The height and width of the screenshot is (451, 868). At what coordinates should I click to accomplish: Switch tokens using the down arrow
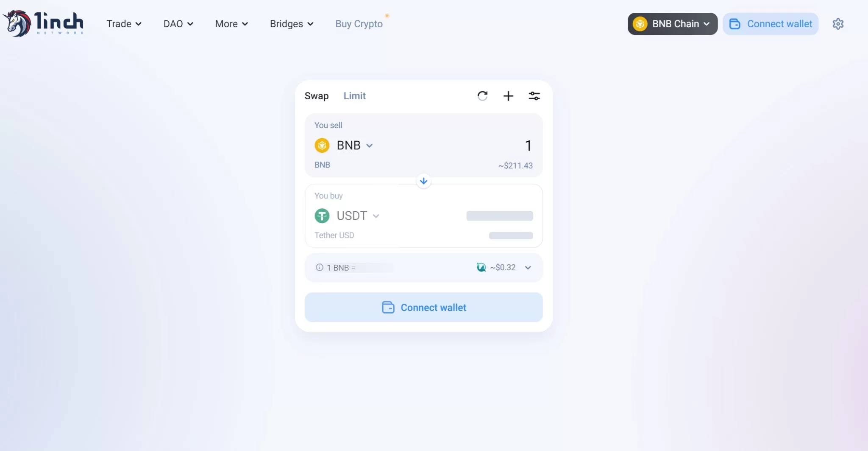click(x=423, y=181)
